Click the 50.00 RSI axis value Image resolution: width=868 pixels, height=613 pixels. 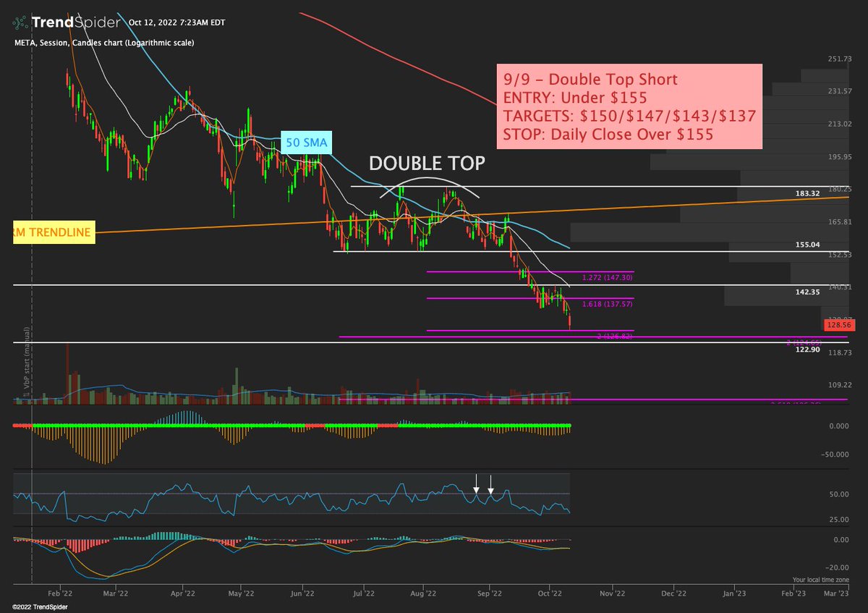(839, 494)
